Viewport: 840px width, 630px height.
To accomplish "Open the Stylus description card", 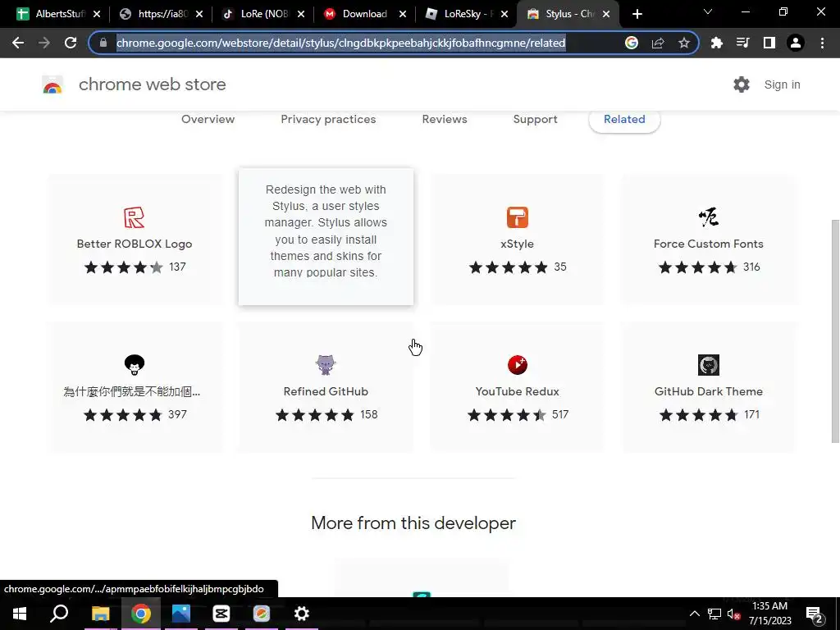I will point(326,237).
